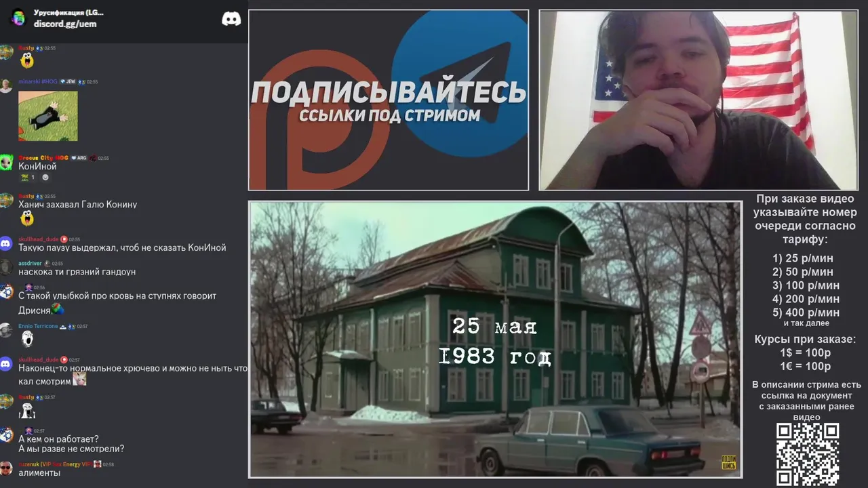Click "ССЫЛКИ ПОД СТРИМОМ" caption
This screenshot has height=488, width=868.
[389, 115]
